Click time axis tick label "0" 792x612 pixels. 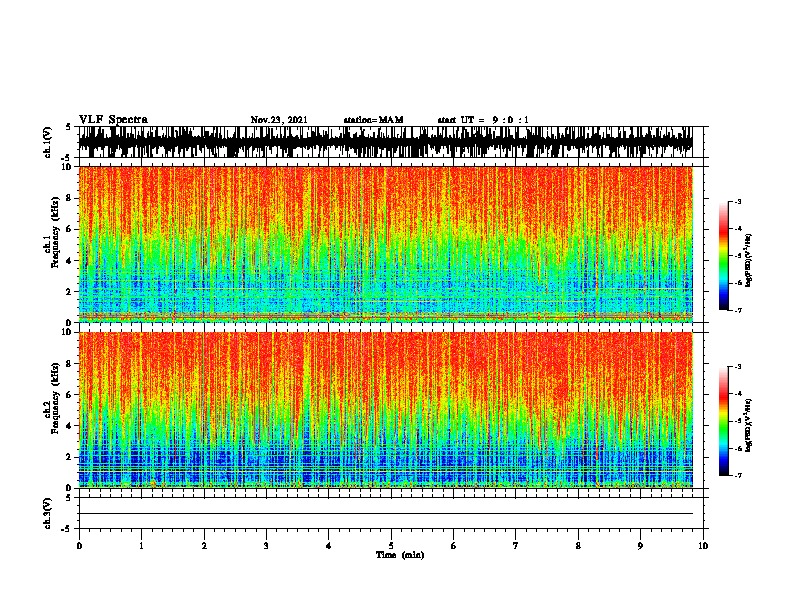79,546
